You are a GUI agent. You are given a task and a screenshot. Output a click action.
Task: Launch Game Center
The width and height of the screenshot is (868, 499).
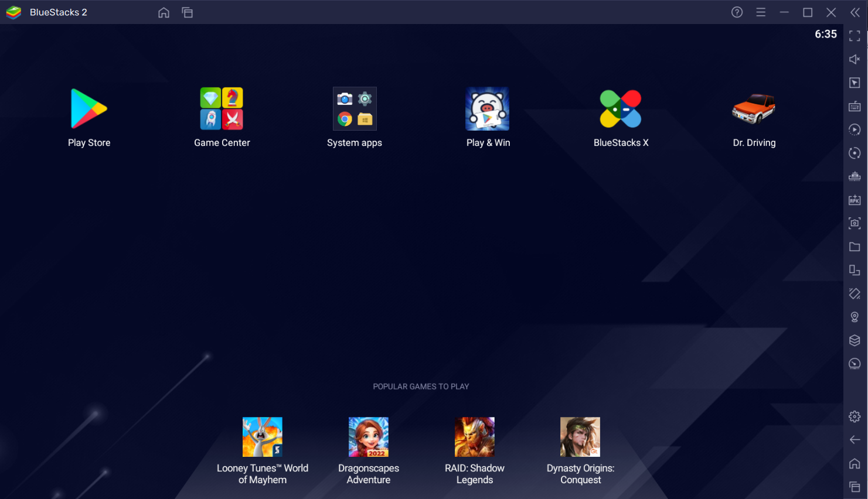222,109
